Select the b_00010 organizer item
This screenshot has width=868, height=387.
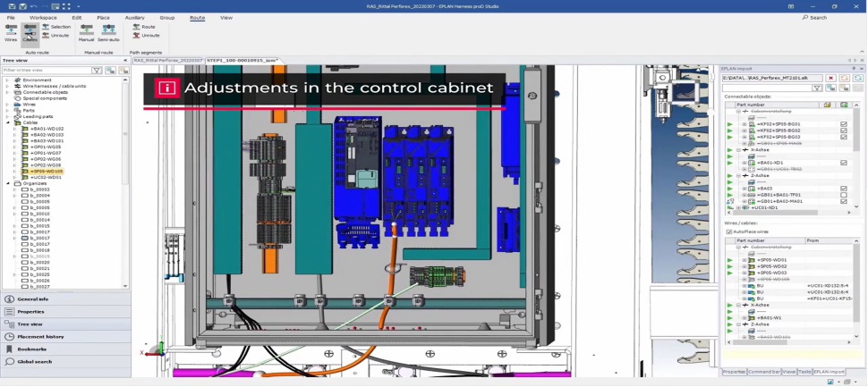tap(39, 214)
